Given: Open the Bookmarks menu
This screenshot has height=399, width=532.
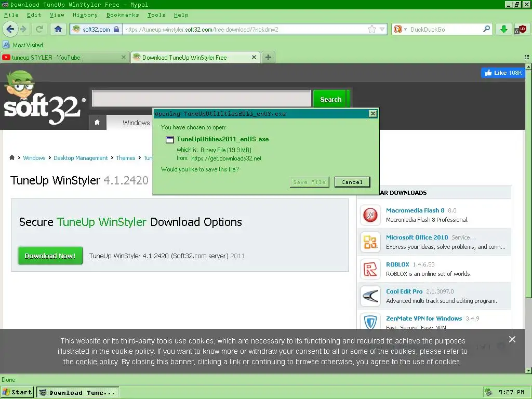Looking at the screenshot, I should click(x=123, y=15).
